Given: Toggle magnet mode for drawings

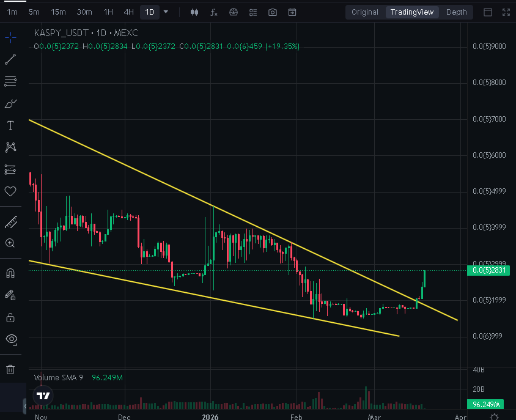Looking at the screenshot, I should [x=10, y=273].
